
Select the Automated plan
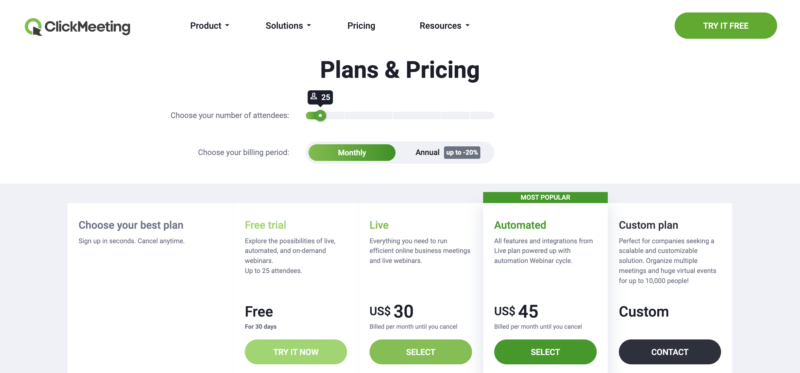pos(545,352)
